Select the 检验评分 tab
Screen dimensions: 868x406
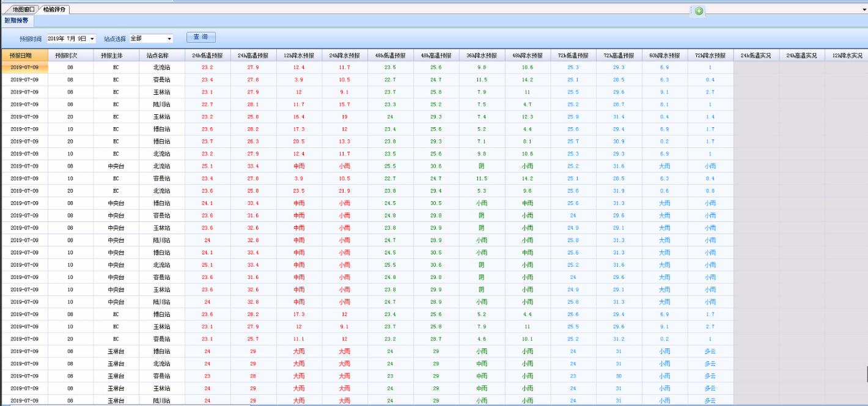point(54,10)
